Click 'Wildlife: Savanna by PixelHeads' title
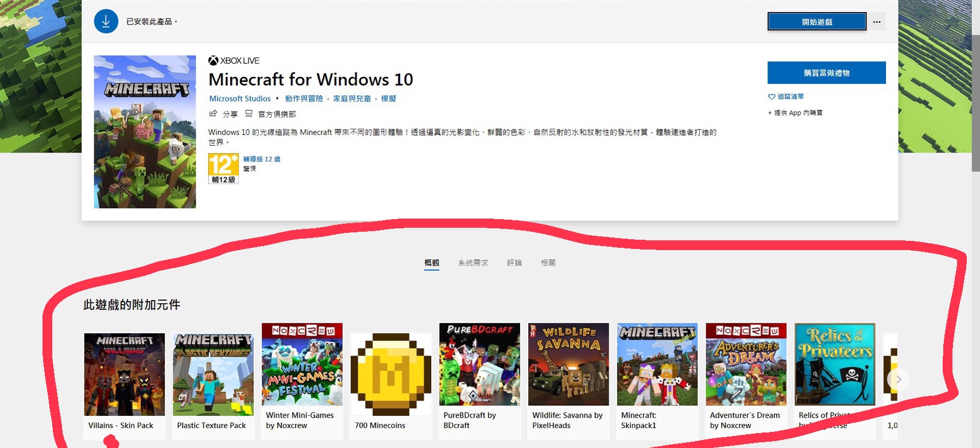The height and width of the screenshot is (448, 980). point(567,420)
